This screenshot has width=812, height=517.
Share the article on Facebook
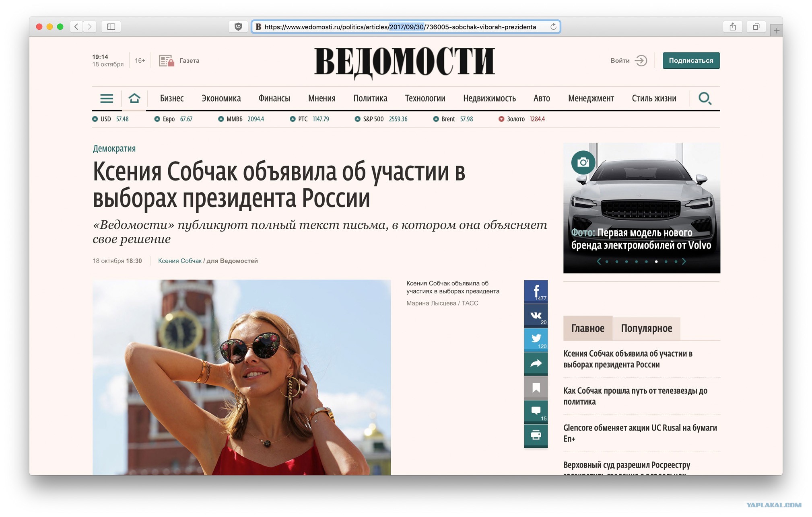point(536,291)
